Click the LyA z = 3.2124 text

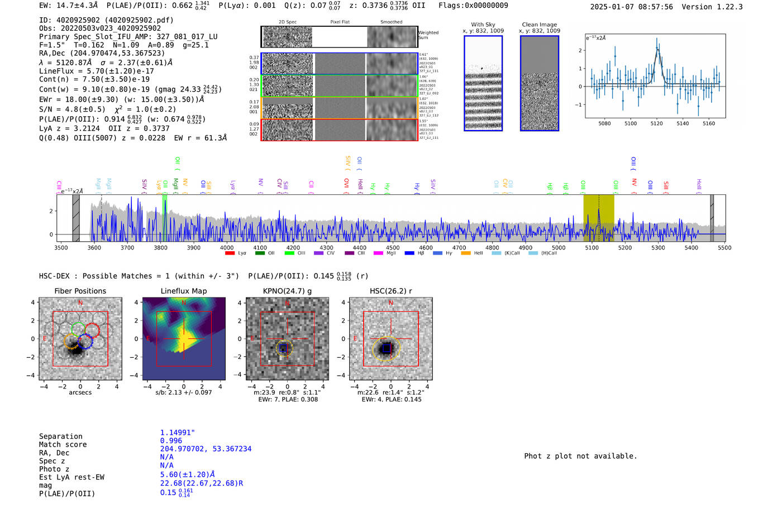point(68,128)
